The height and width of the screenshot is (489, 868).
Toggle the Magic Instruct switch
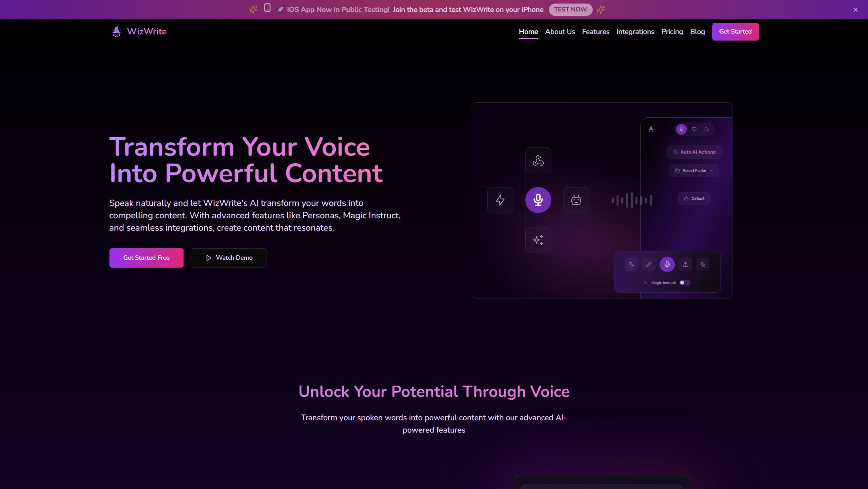[x=684, y=283]
